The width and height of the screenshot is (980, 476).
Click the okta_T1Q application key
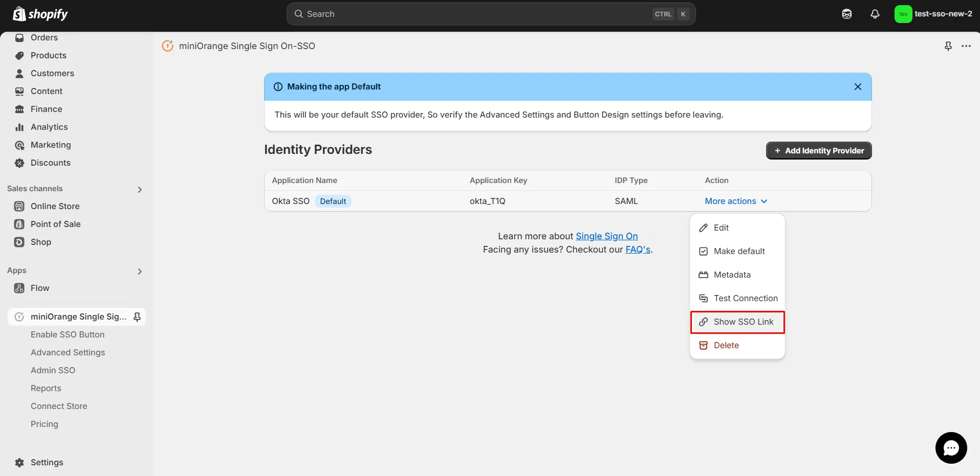tap(487, 201)
